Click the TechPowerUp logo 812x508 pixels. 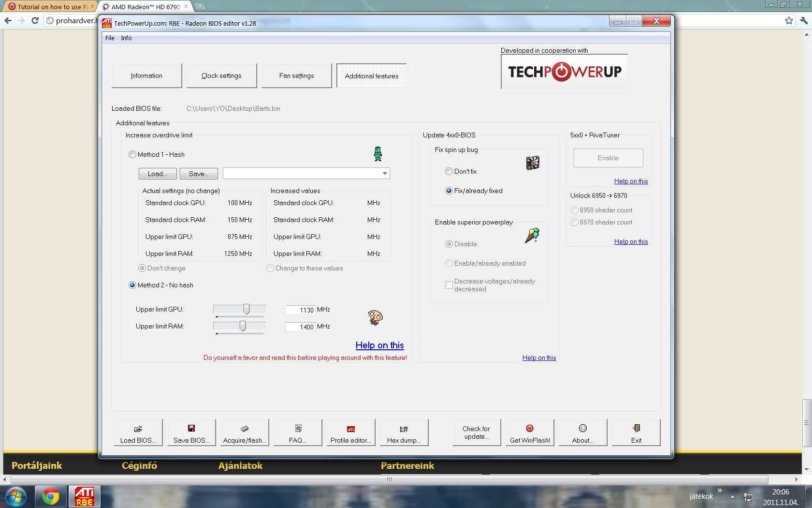[x=565, y=72]
